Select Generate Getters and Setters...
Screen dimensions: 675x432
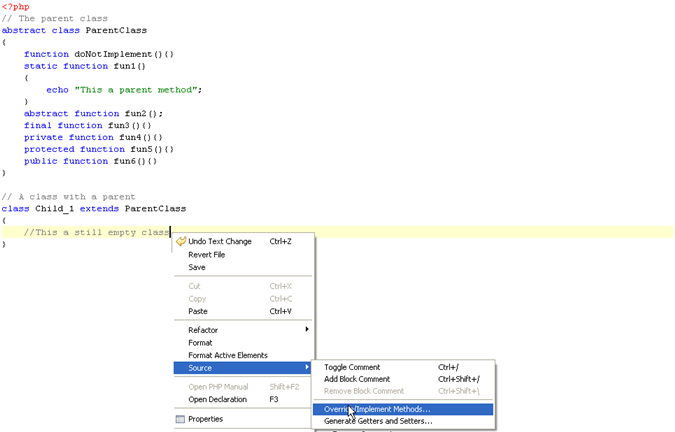403,421
